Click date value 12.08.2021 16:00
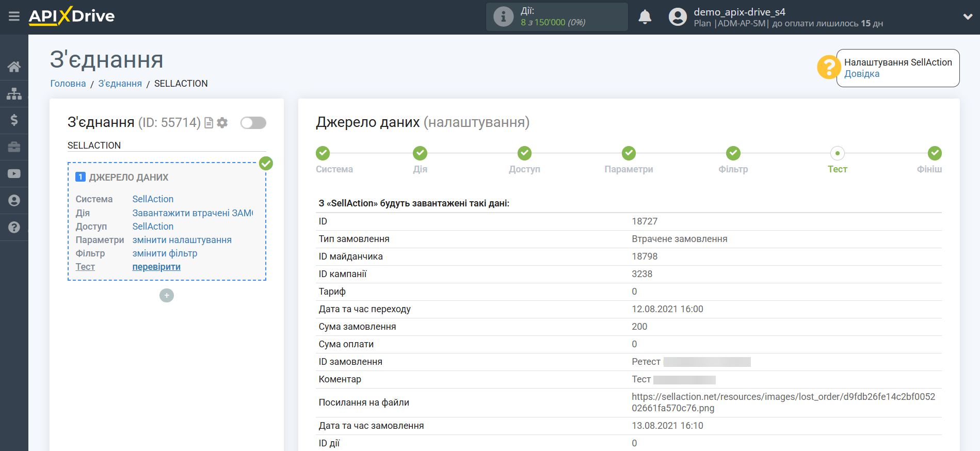This screenshot has height=451, width=980. click(667, 309)
